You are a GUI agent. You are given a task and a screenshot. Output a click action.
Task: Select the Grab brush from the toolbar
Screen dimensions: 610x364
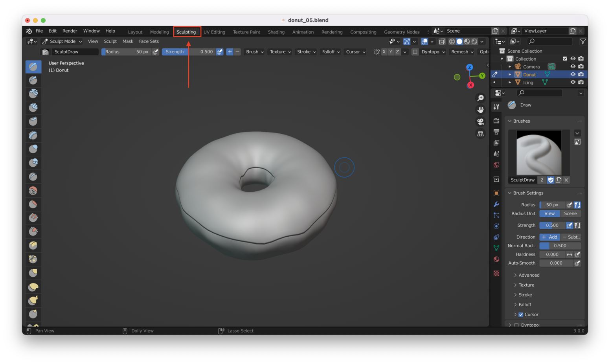pyautogui.click(x=33, y=272)
